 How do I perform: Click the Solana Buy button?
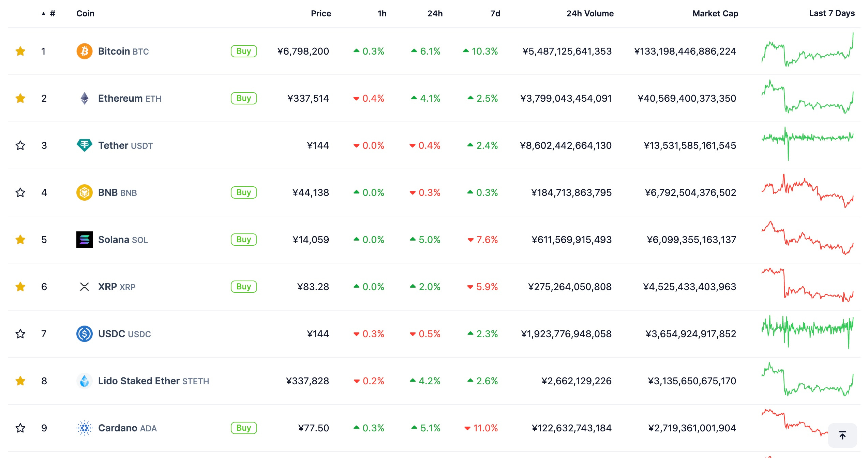click(244, 240)
